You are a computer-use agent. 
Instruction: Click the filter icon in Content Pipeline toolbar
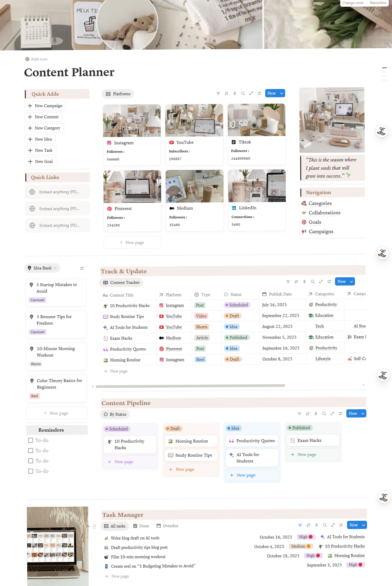pos(299,413)
